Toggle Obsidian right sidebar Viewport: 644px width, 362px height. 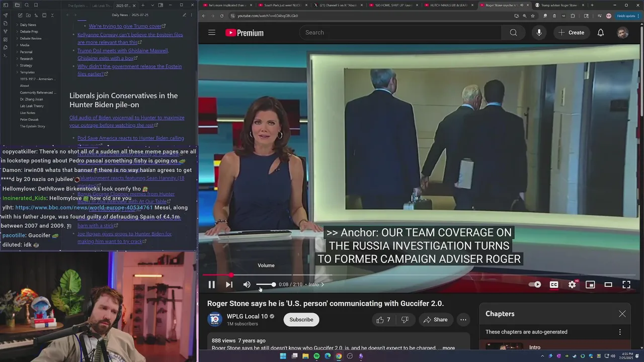[x=160, y=5]
